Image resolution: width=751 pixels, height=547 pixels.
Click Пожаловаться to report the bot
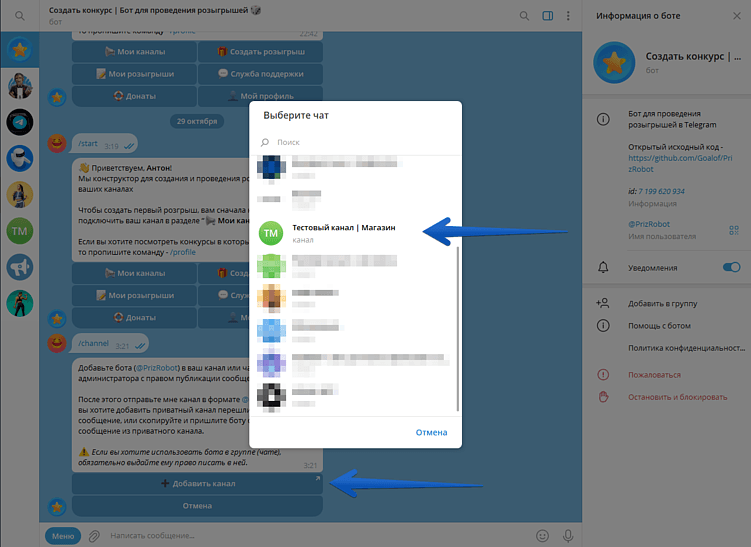pos(654,375)
